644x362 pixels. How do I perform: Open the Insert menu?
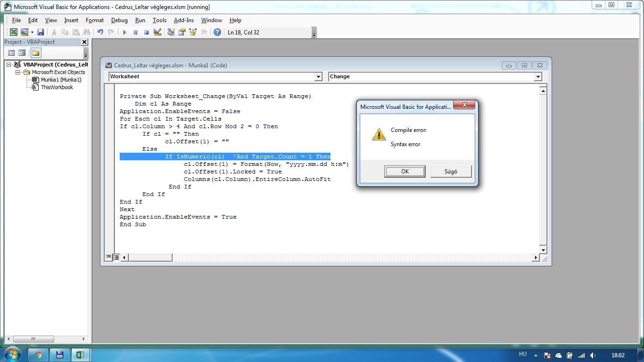pyautogui.click(x=71, y=20)
